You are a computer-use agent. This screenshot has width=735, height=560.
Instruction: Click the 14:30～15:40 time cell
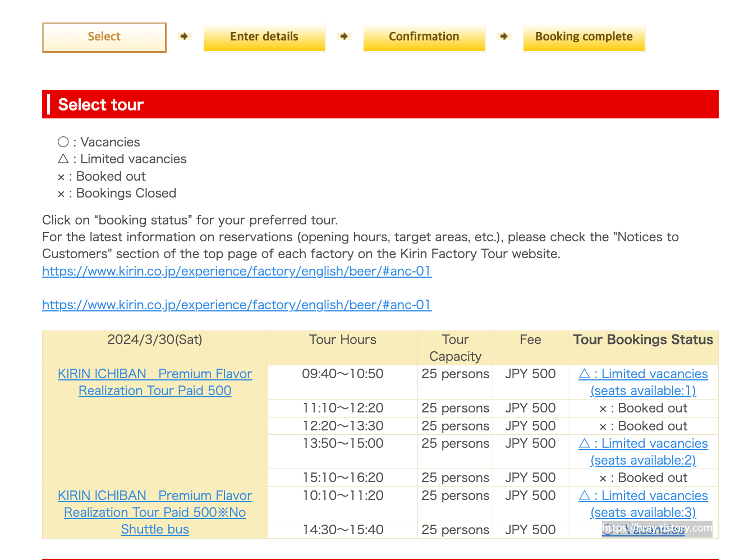pos(343,530)
